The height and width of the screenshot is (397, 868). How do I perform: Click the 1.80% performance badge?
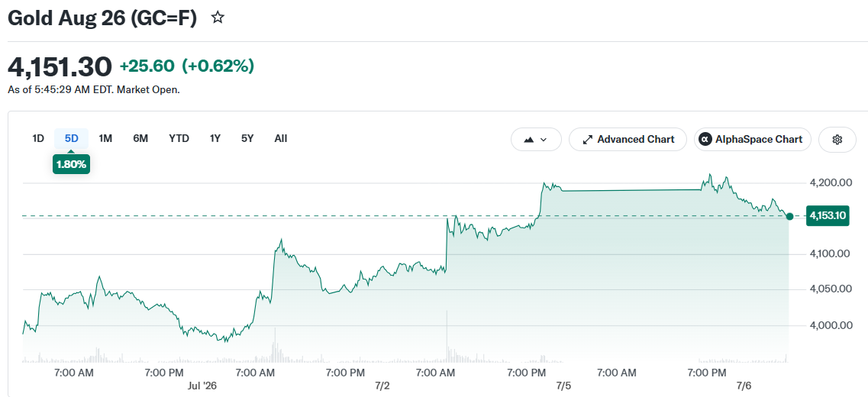coord(72,164)
